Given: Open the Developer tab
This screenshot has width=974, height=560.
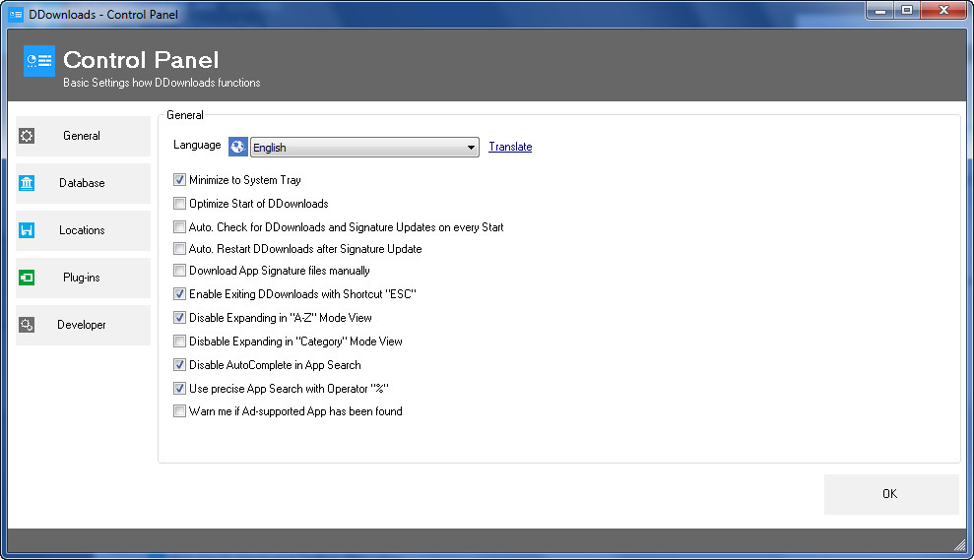Looking at the screenshot, I should click(x=84, y=325).
